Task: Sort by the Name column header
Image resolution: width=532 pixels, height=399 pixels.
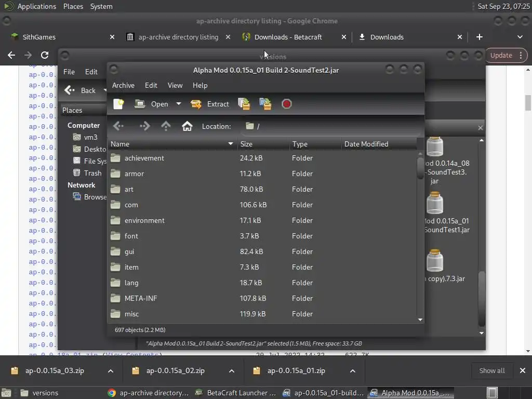Action: [x=172, y=144]
